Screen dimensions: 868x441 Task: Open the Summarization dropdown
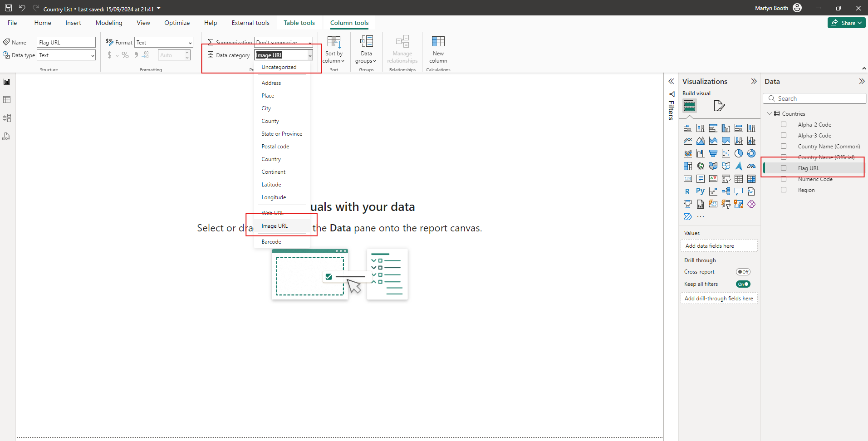pos(310,42)
